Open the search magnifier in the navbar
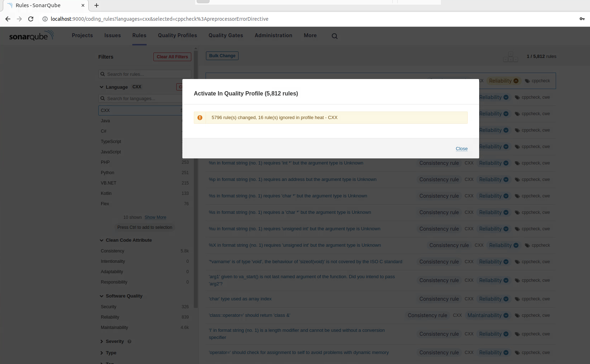The width and height of the screenshot is (590, 364). click(x=334, y=36)
